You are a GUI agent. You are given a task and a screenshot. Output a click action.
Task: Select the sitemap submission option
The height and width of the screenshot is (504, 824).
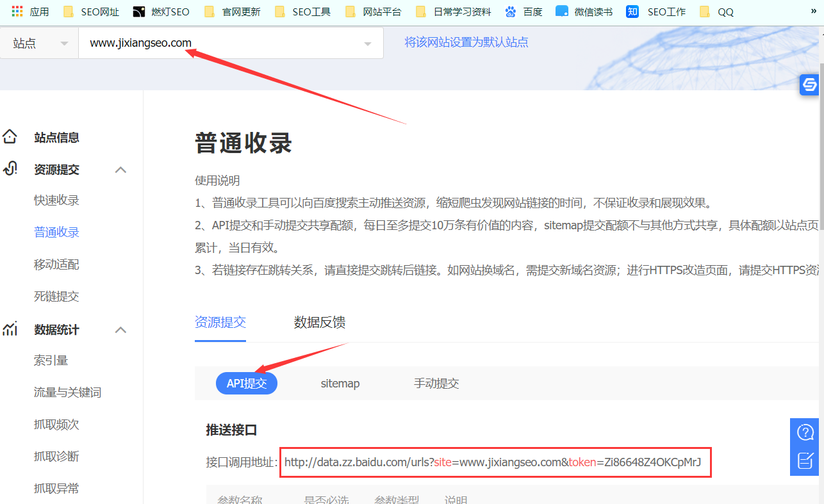point(340,384)
